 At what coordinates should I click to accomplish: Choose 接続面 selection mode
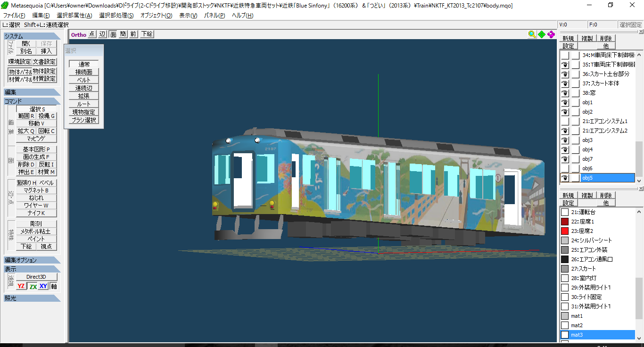point(84,72)
